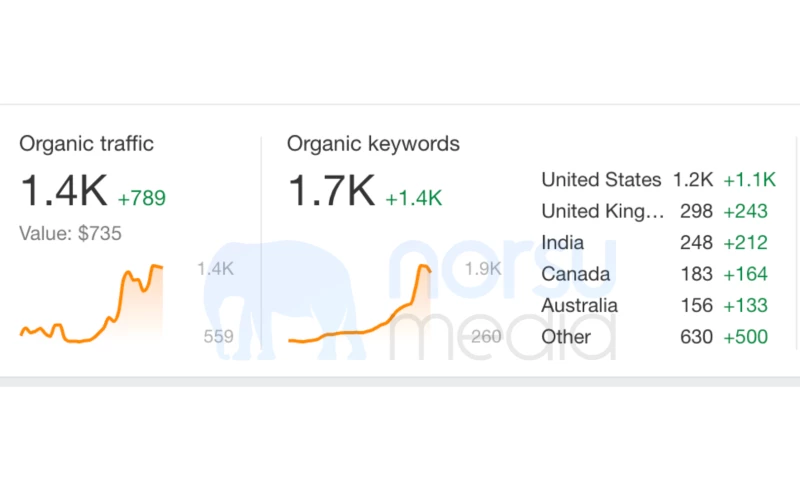Click the Organic traffic heading
This screenshot has height=480, width=800.
point(87,144)
